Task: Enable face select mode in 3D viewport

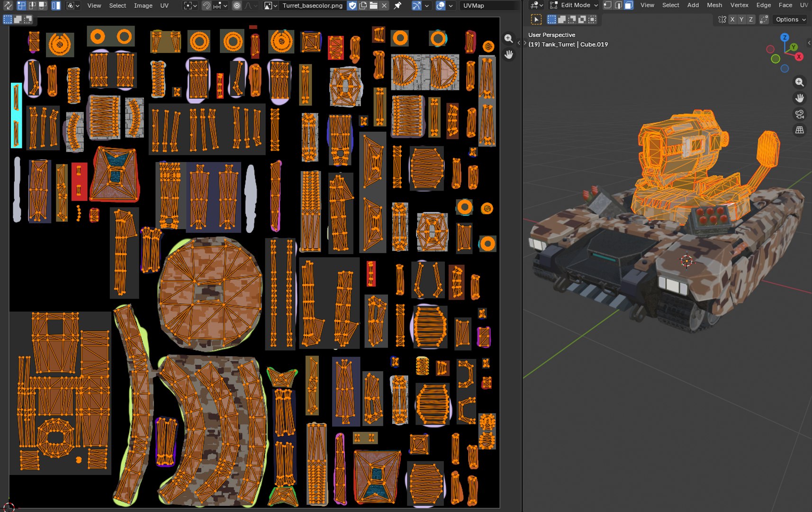Action: coord(629,5)
